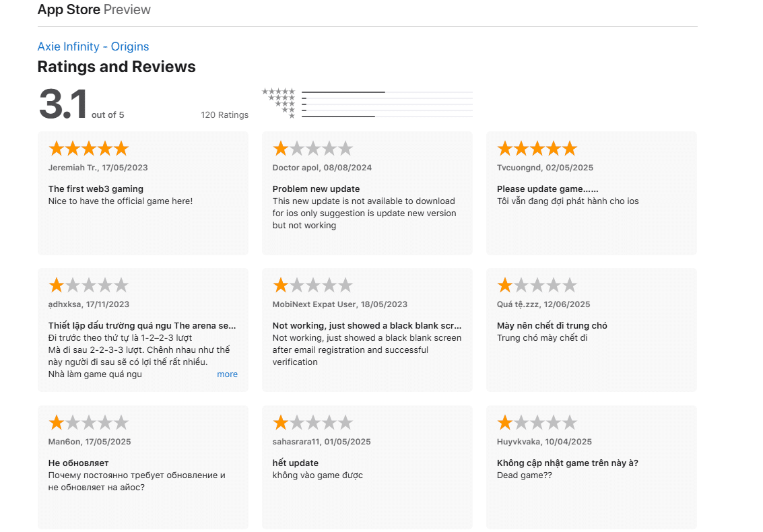
Task: Click the star rating on Man6on's review
Action: point(88,422)
